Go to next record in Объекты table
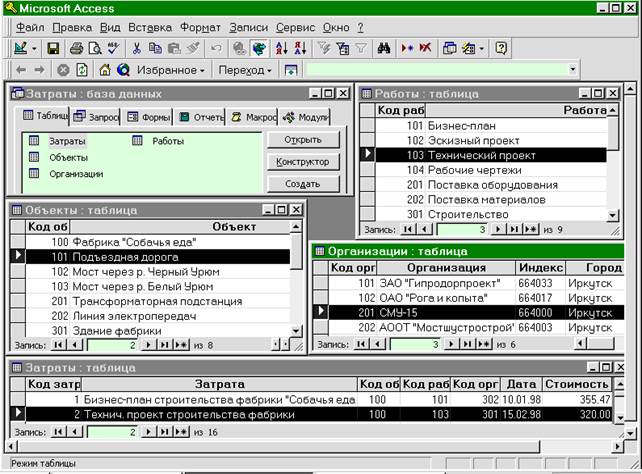Image resolution: width=642 pixels, height=474 pixels. [x=148, y=345]
